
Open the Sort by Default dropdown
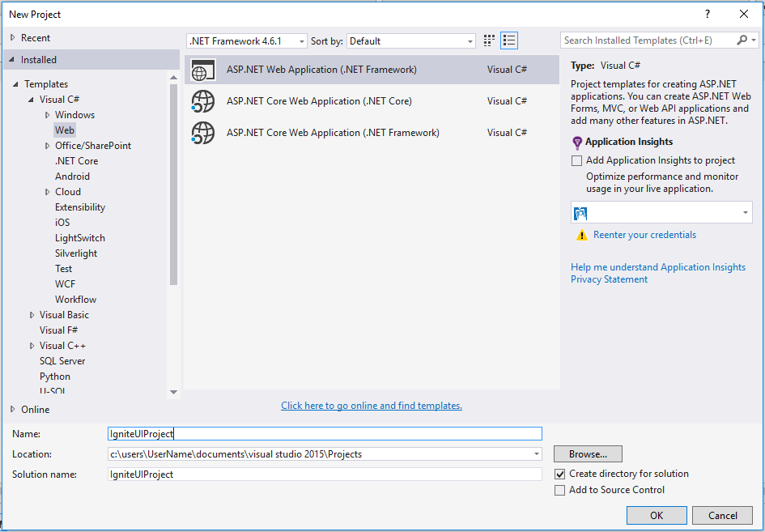pyautogui.click(x=411, y=40)
